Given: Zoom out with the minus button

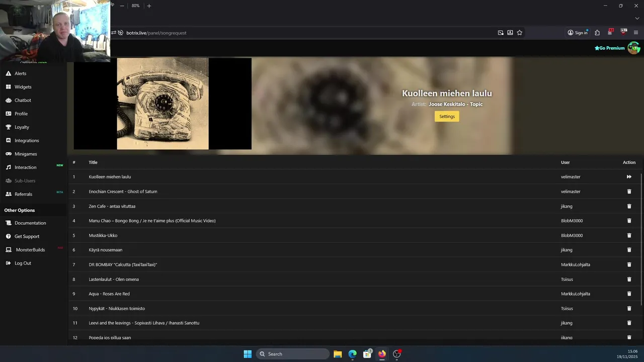Looking at the screenshot, I should pyautogui.click(x=122, y=6).
